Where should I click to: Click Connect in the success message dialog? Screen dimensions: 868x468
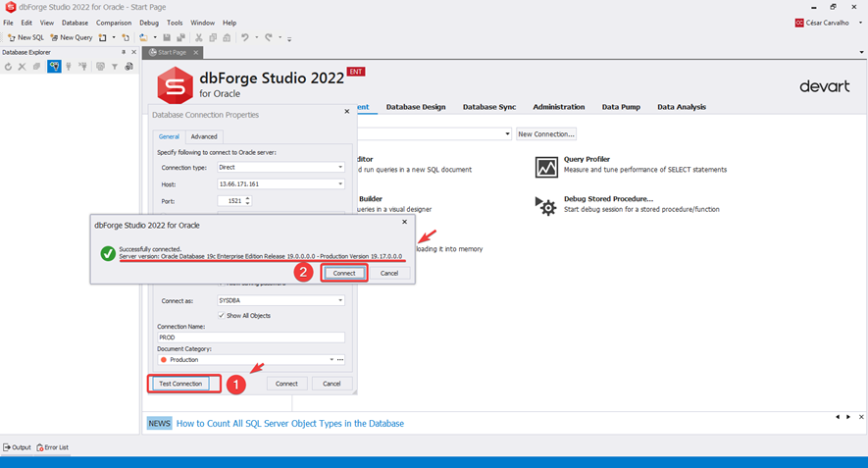343,273
